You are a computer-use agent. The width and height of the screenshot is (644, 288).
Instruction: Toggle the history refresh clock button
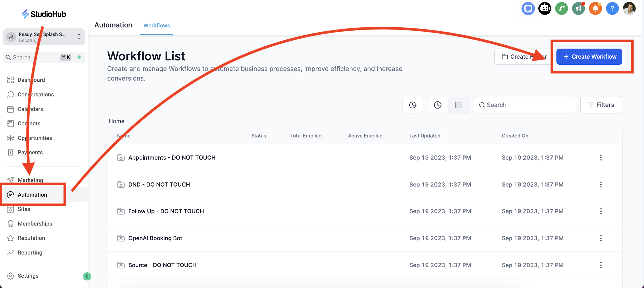413,105
